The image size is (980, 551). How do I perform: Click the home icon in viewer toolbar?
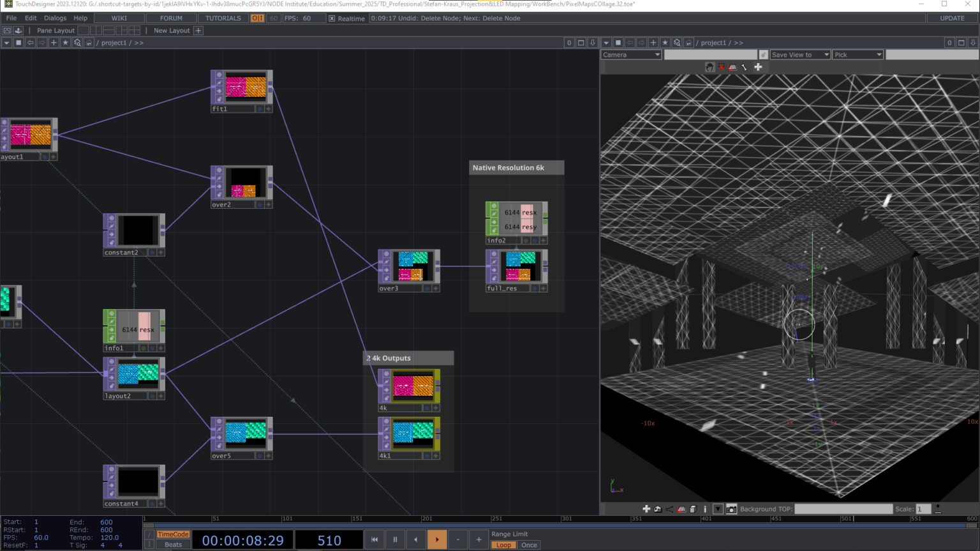coord(658,509)
